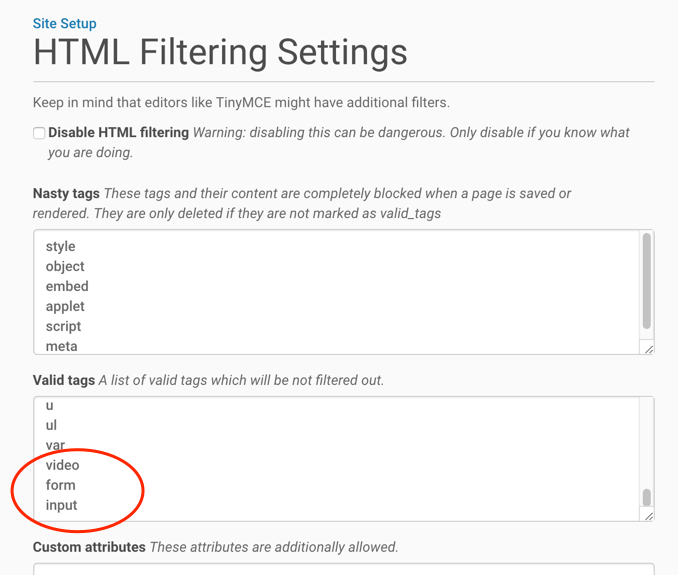Image resolution: width=678 pixels, height=575 pixels.
Task: Place cursor on the 'ul' valid tag
Action: pyautogui.click(x=52, y=425)
